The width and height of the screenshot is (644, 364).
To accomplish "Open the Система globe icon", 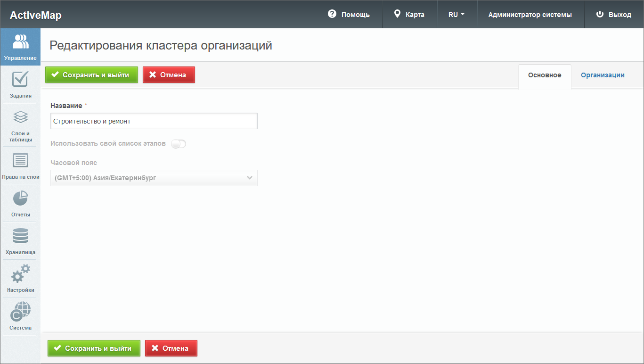I will (20, 312).
